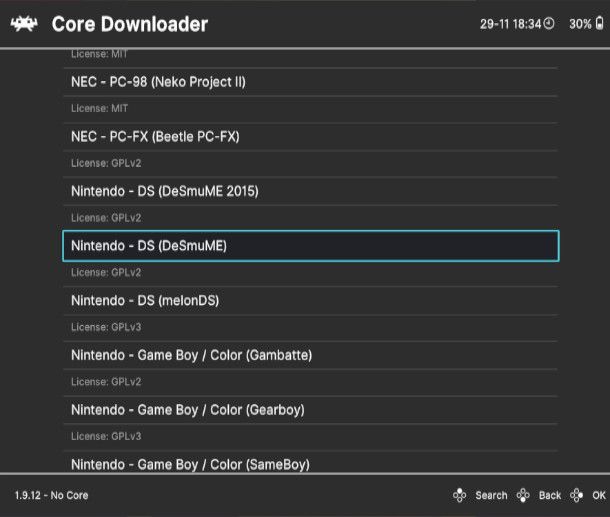Screen dimensions: 610x517
Task: Download the highlighted Nintendo - DS (DeSmuME) core
Action: (x=310, y=246)
